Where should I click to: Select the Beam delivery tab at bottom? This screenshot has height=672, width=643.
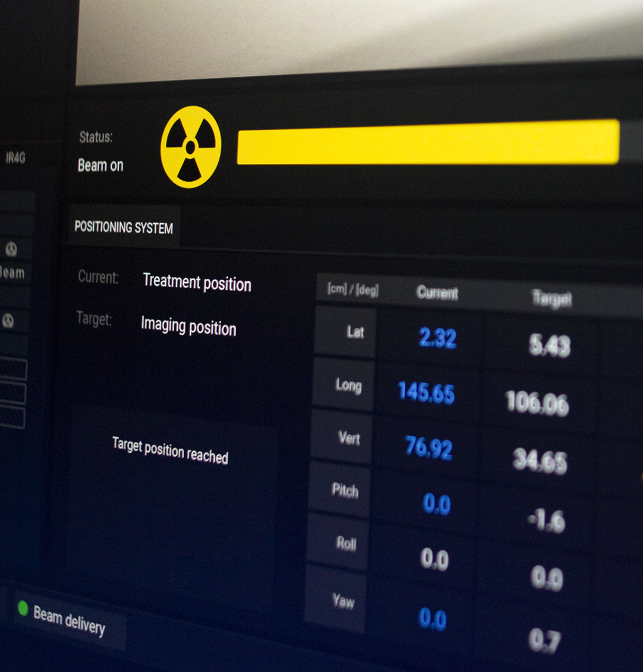click(69, 621)
